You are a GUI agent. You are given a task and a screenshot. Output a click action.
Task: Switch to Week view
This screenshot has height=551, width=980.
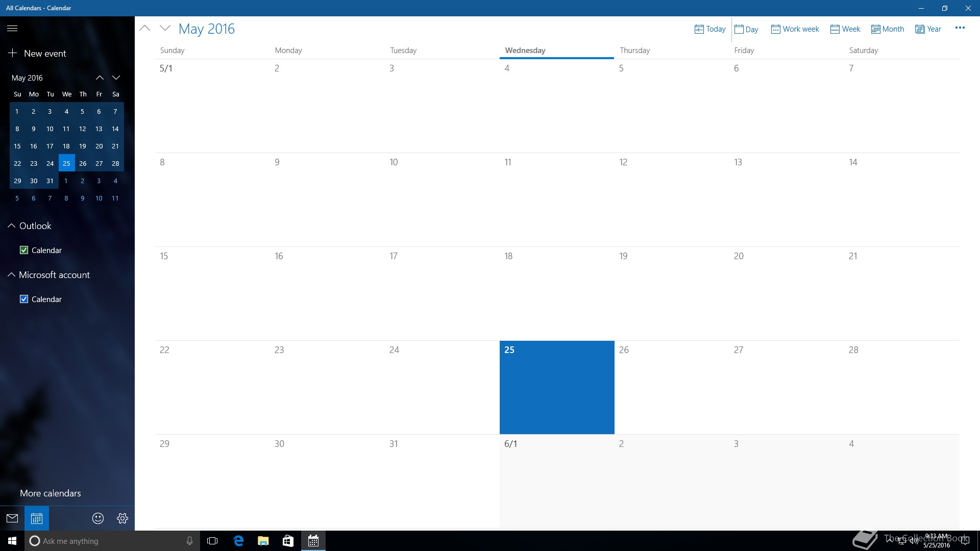[845, 29]
